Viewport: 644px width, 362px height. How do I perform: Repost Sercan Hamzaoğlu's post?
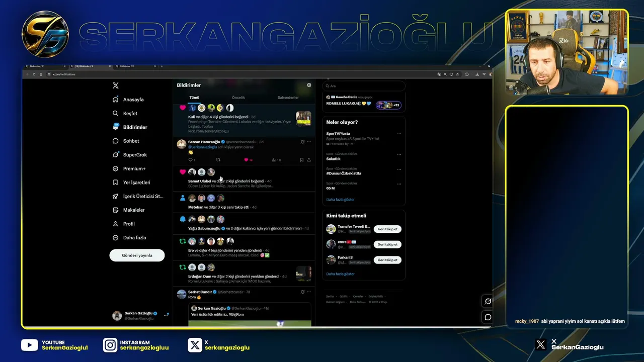(x=218, y=160)
